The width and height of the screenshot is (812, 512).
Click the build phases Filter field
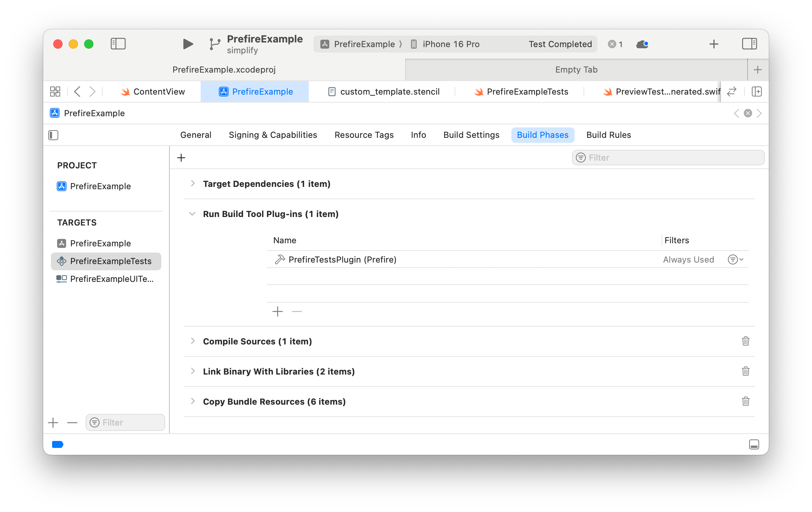[x=668, y=158]
